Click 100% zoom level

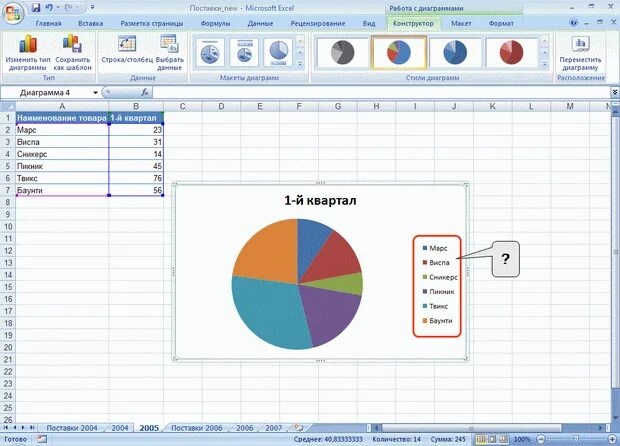(x=522, y=439)
